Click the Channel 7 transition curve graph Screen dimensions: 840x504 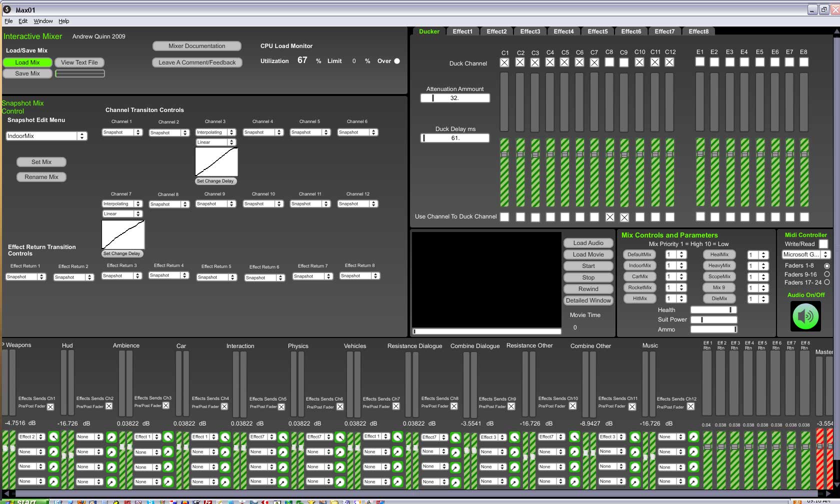[x=123, y=234]
